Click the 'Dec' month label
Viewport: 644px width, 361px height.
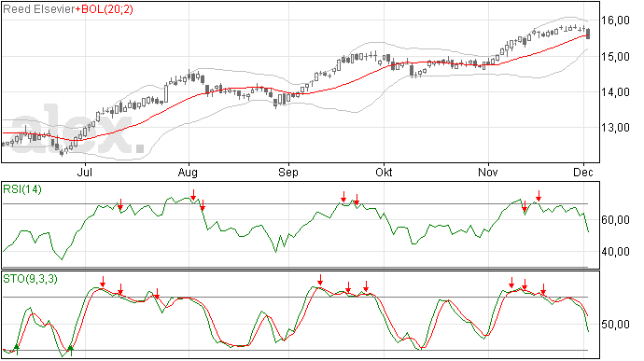point(583,172)
